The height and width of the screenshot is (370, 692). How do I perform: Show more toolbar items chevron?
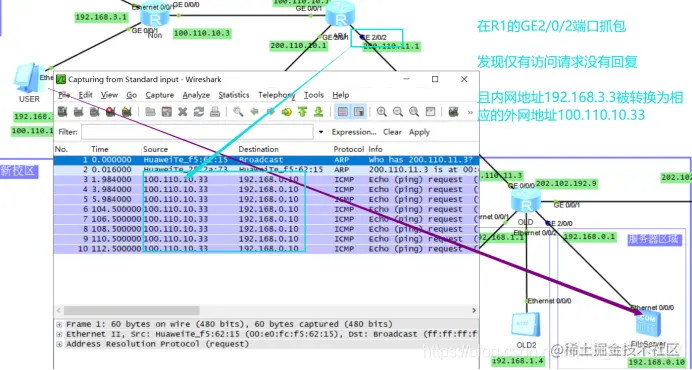[x=470, y=112]
